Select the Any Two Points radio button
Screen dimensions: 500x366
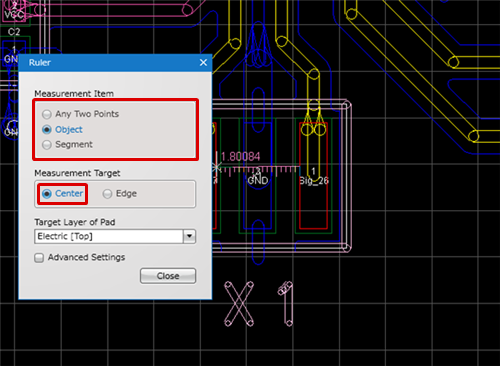[x=47, y=114]
